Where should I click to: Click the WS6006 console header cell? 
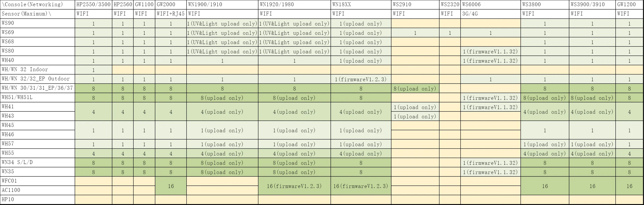pyautogui.click(x=490, y=5)
